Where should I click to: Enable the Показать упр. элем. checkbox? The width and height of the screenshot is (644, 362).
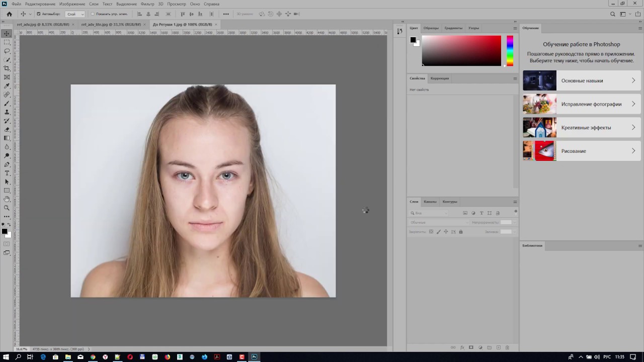coord(93,14)
